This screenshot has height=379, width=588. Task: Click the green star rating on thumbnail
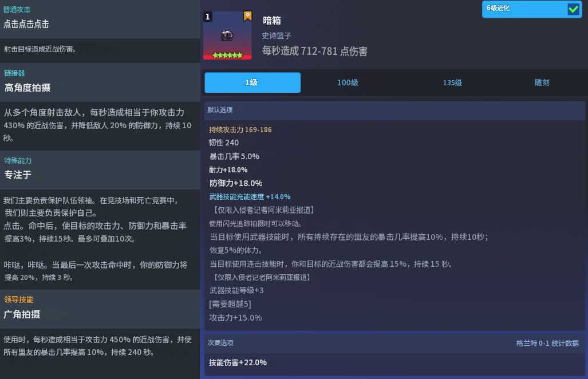tap(227, 55)
